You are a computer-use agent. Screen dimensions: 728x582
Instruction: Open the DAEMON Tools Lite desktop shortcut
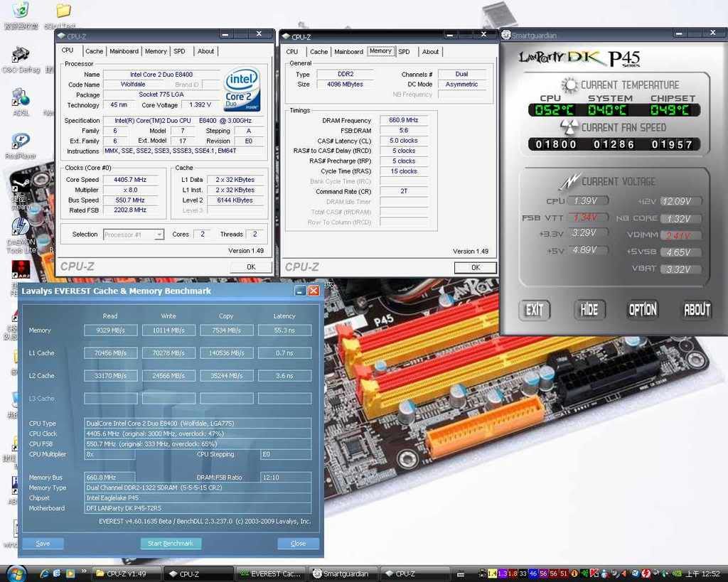[x=21, y=227]
